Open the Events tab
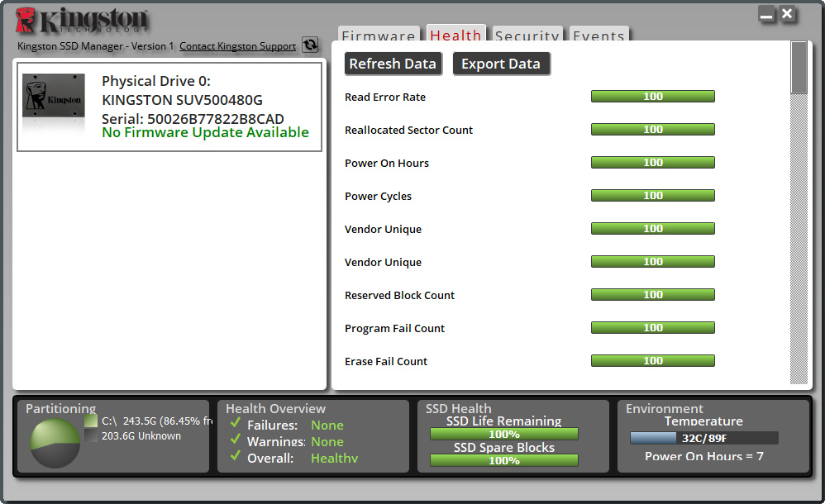Screen dimensions: 825x504 point(598,36)
